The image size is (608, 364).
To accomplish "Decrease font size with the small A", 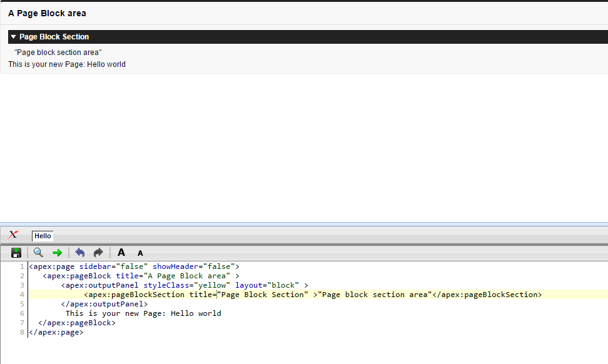I will (140, 253).
